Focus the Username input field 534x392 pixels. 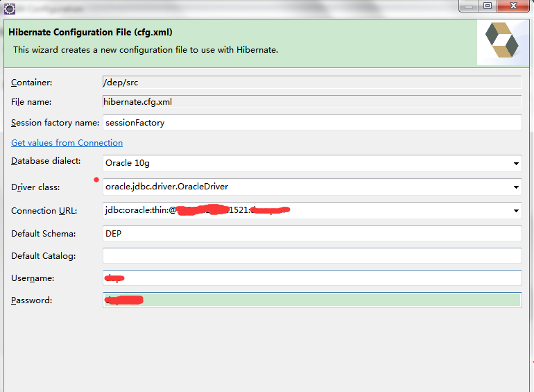312,278
